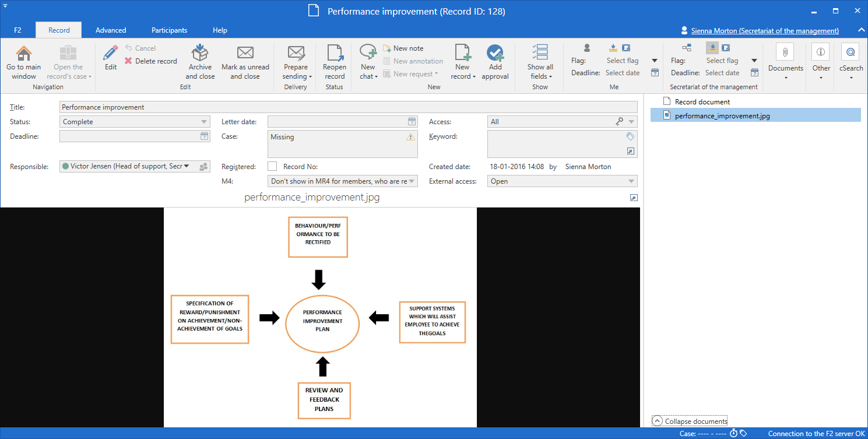Click the Add approval icon
868x439 pixels.
pyautogui.click(x=495, y=54)
